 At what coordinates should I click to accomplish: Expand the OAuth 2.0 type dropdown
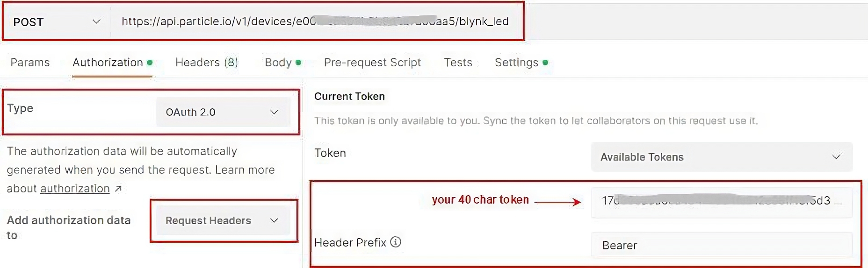pos(223,112)
